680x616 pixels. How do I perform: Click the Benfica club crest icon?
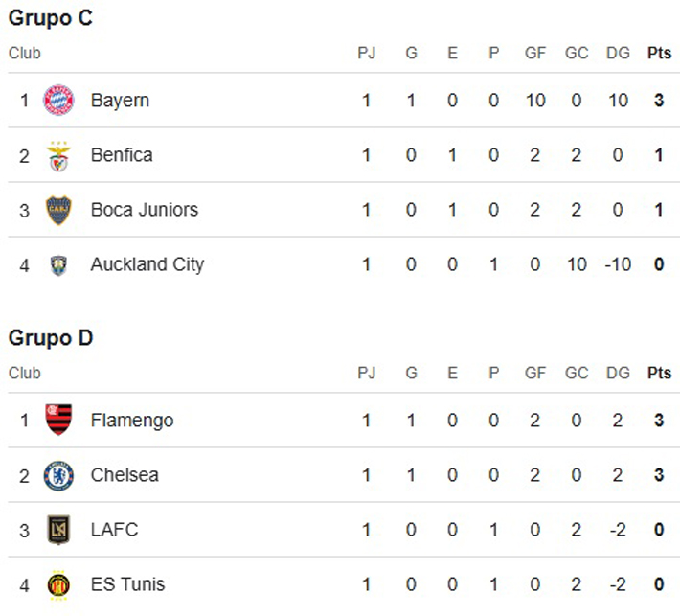point(58,156)
